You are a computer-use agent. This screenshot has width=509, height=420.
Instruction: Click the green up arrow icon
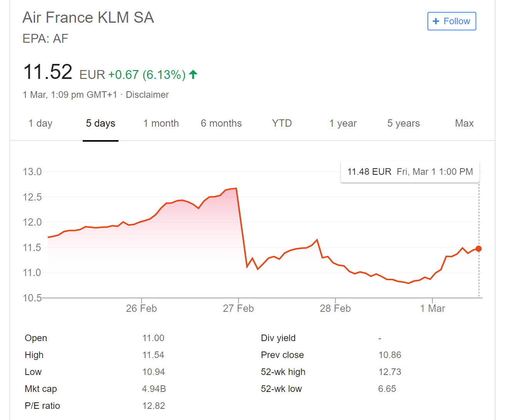193,74
